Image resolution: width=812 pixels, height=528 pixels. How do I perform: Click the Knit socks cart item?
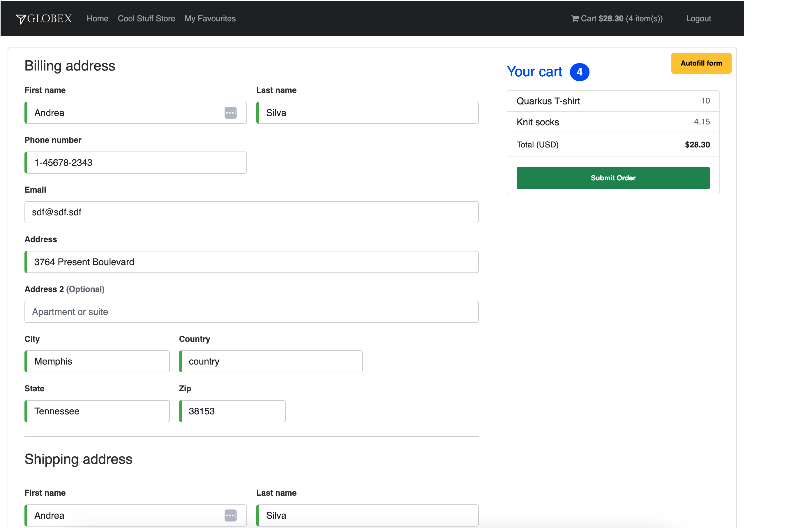pos(613,122)
